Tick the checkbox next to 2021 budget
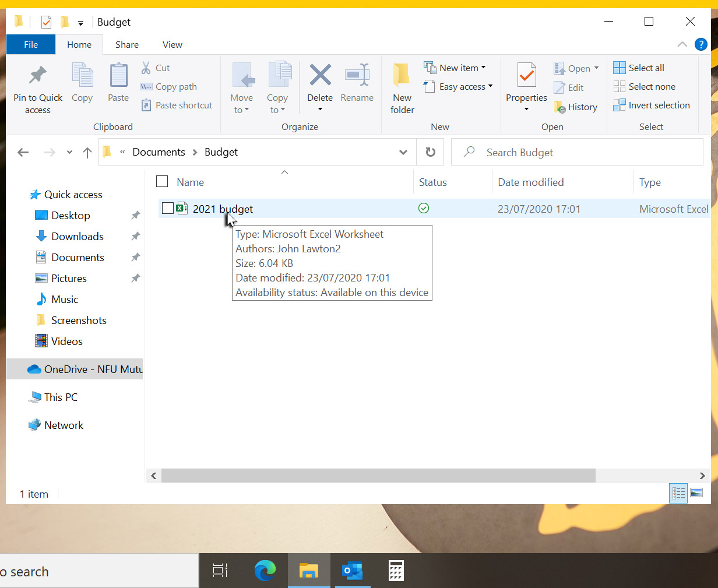 pos(168,209)
